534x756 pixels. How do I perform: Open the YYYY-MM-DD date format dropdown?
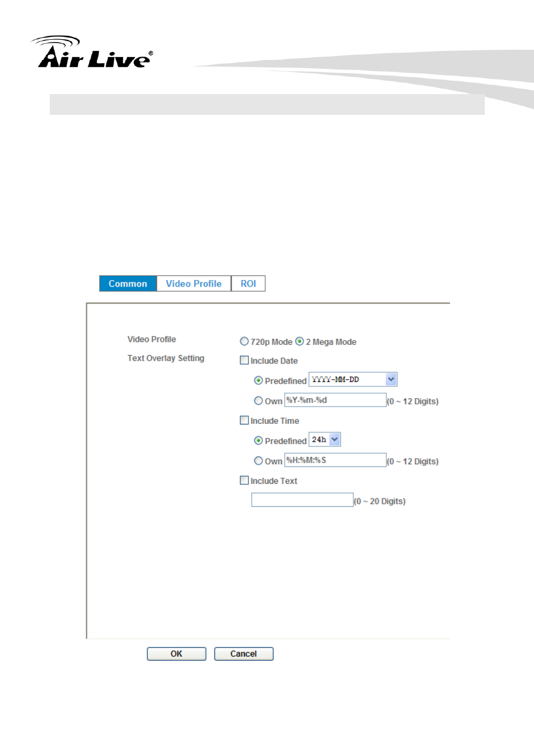pyautogui.click(x=353, y=379)
